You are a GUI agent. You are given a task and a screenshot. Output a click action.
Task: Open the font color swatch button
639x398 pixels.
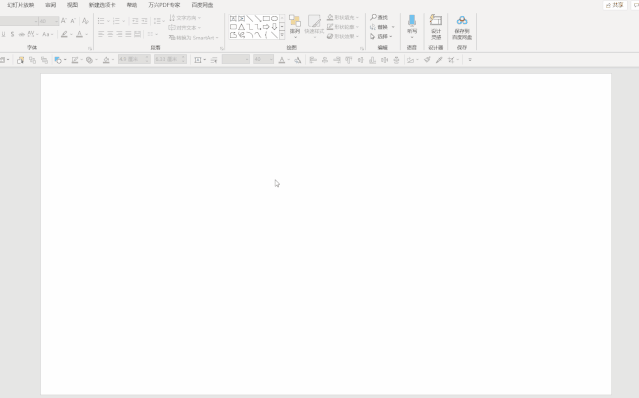pos(79,34)
